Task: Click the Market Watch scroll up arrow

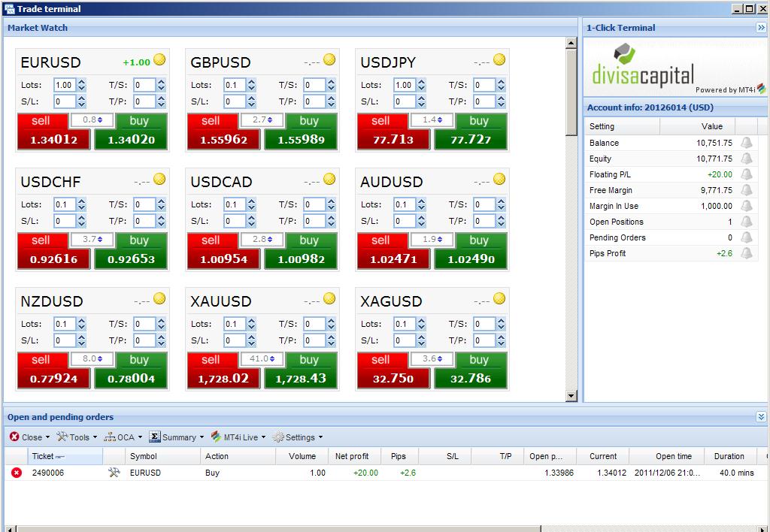Action: coord(571,43)
